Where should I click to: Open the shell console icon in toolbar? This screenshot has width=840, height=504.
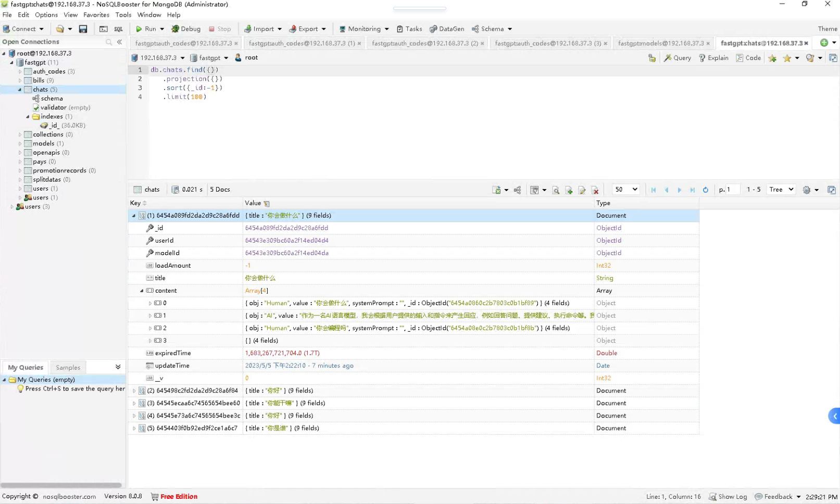coord(103,29)
